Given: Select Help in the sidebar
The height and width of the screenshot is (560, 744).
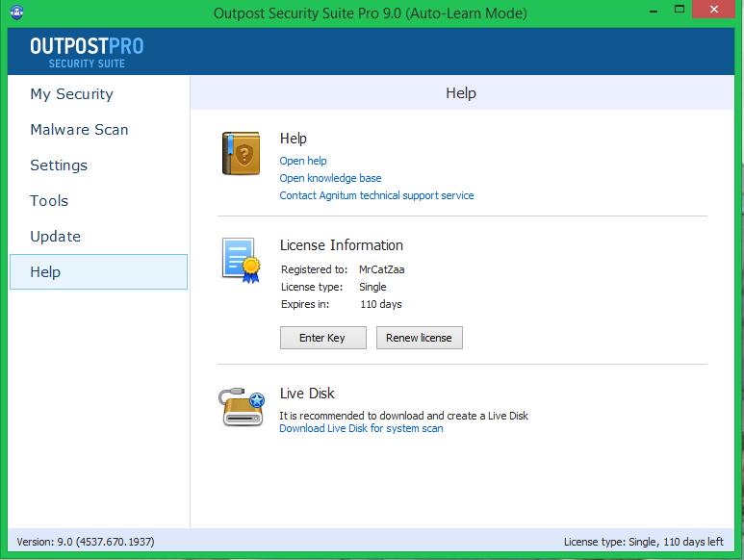Looking at the screenshot, I should [x=99, y=271].
